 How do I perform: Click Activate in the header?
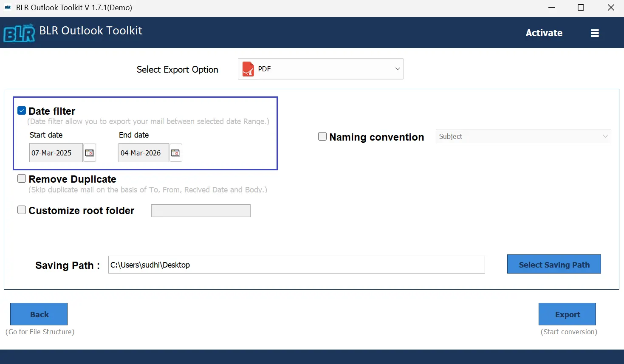point(544,33)
